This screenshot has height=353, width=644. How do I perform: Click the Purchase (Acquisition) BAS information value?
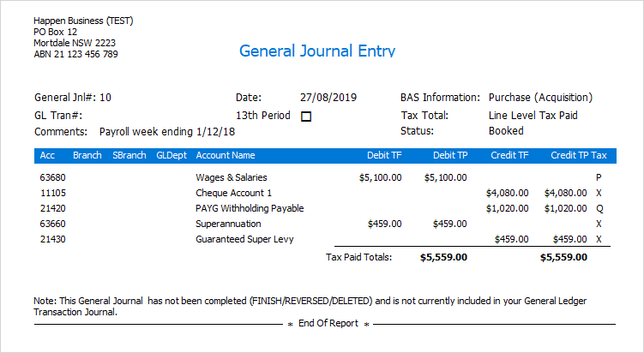[x=540, y=98]
